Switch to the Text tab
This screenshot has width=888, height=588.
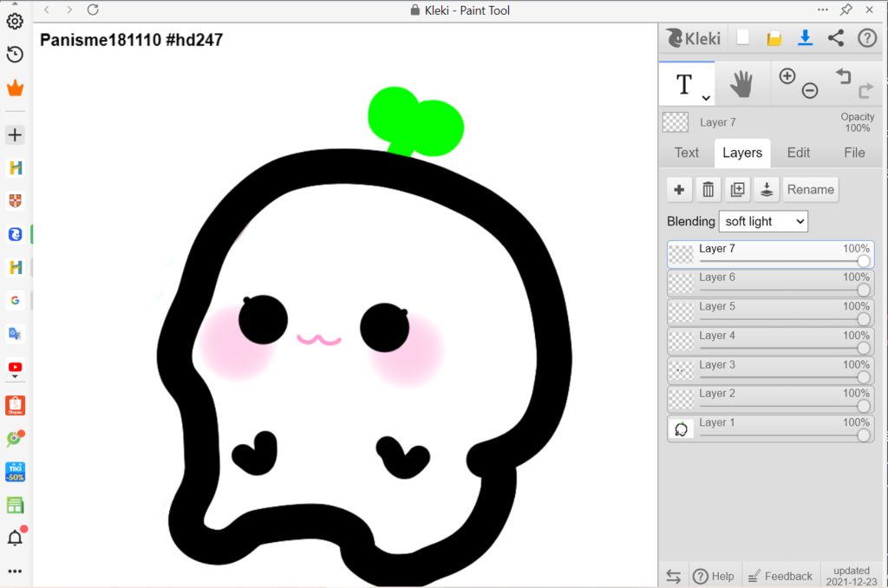click(687, 153)
